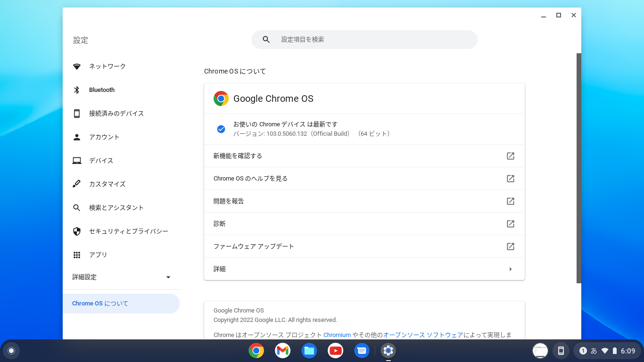644x362 pixels.
Task: Select アカウント in the sidebar
Action: [121, 137]
